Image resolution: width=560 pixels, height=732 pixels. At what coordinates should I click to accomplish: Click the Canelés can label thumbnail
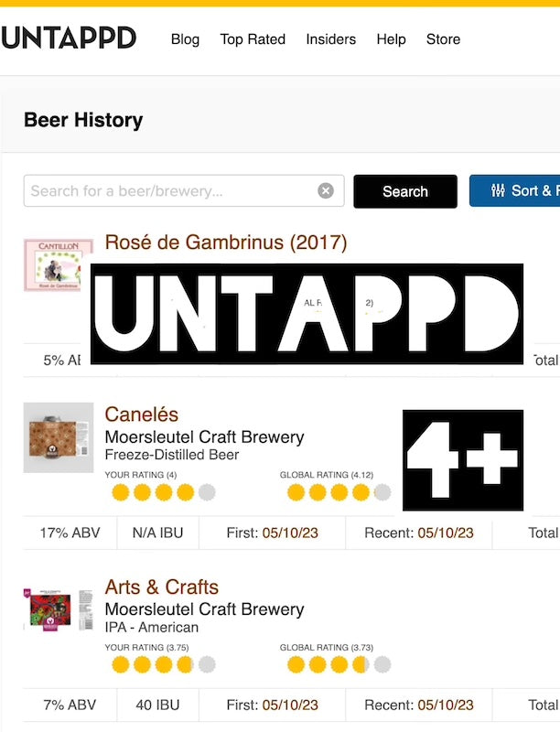[59, 437]
